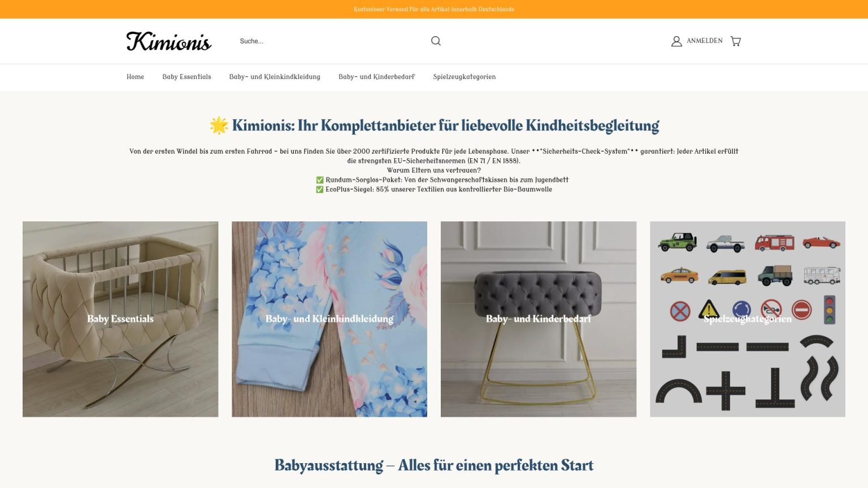Focus the Suche search field

(332, 41)
